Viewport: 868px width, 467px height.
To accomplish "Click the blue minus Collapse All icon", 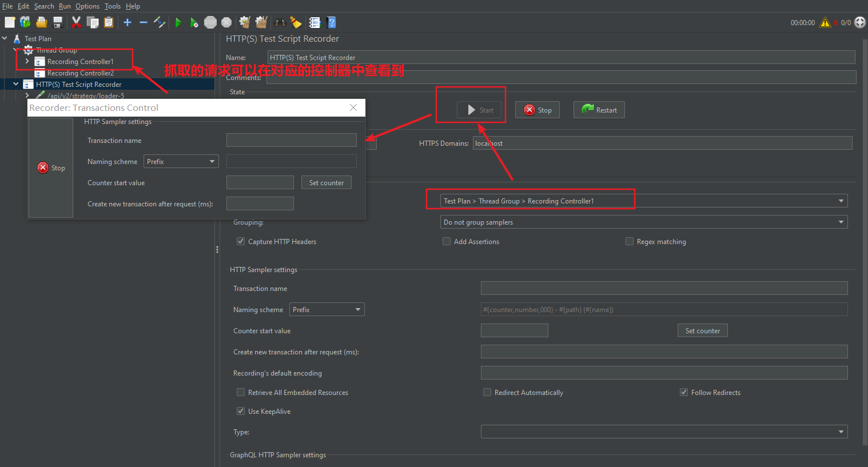I will coord(144,22).
